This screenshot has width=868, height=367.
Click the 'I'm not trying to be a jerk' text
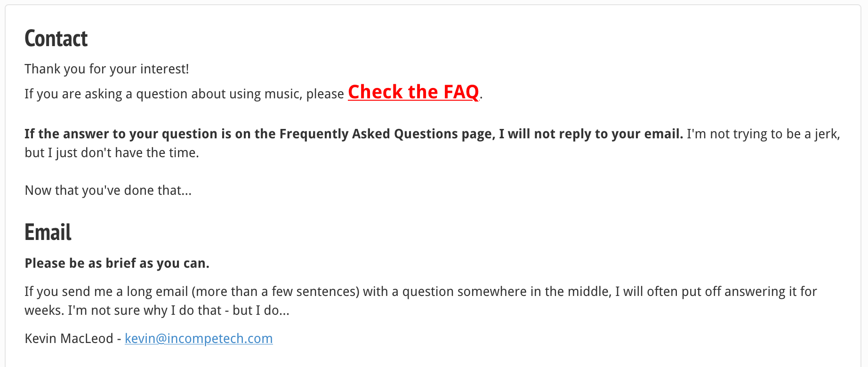click(763, 134)
